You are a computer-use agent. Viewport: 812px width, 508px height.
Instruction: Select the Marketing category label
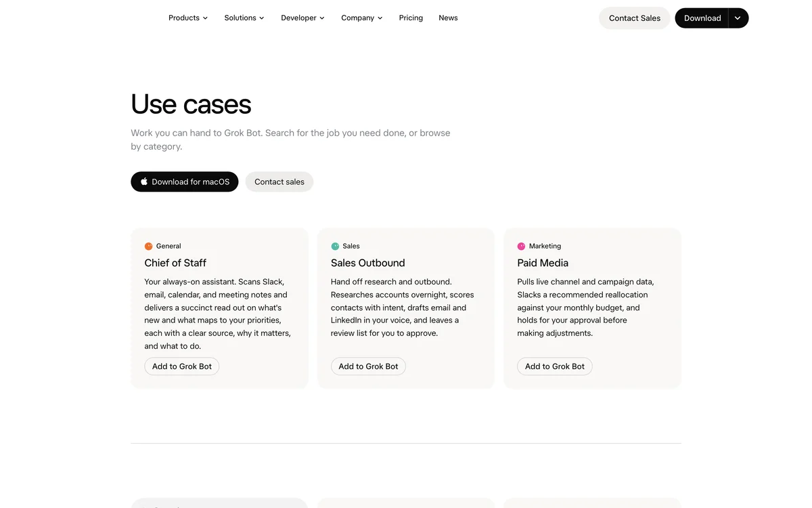[545, 246]
